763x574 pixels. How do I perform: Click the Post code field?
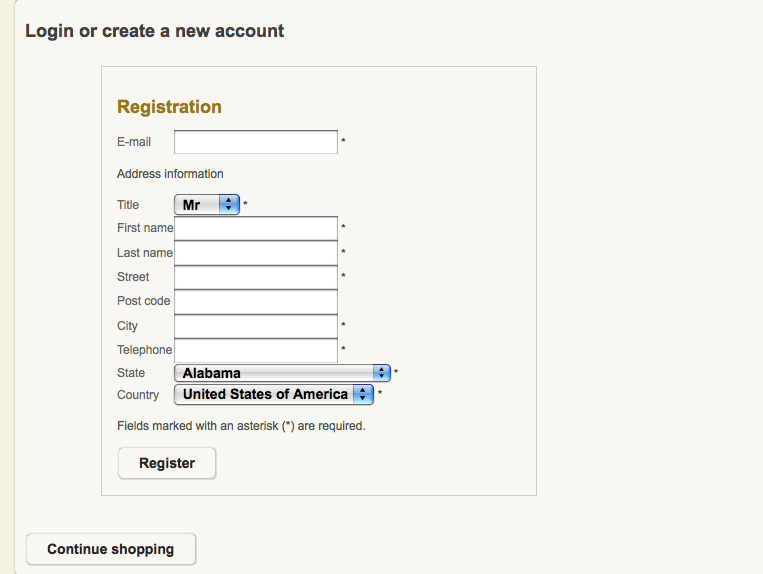click(256, 301)
